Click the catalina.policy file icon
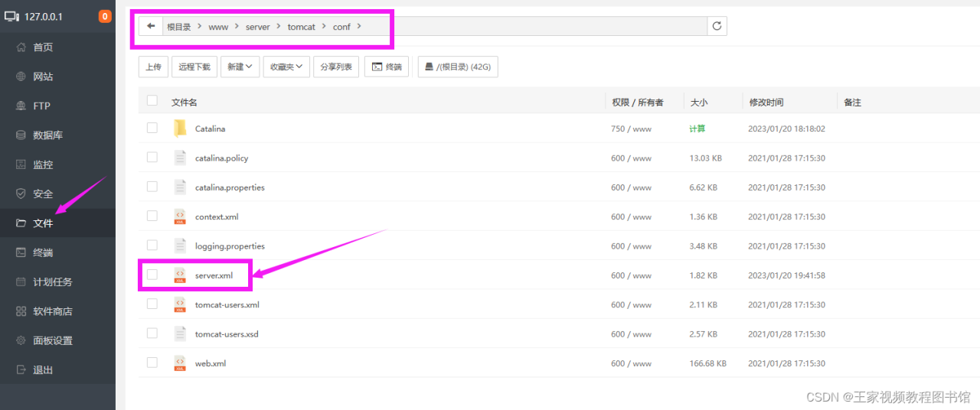Viewport: 980px width, 410px height. click(x=180, y=158)
